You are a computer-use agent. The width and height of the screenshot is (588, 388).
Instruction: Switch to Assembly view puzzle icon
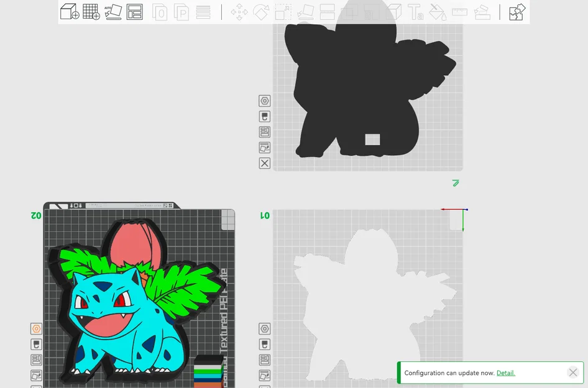pos(517,12)
